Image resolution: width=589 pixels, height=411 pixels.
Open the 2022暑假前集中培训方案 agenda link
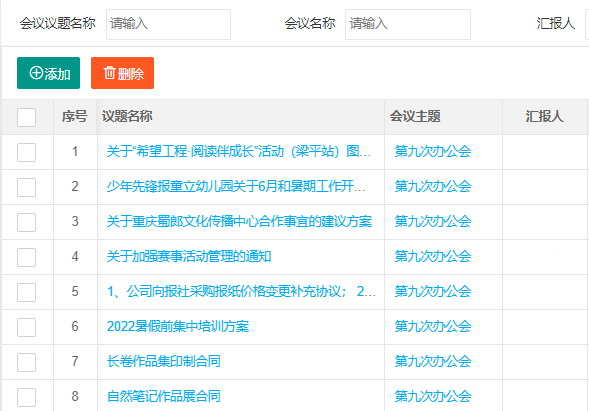point(178,326)
